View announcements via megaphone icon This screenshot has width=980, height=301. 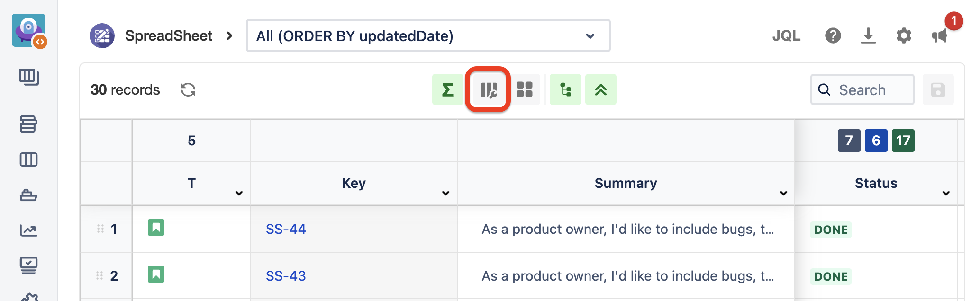939,35
